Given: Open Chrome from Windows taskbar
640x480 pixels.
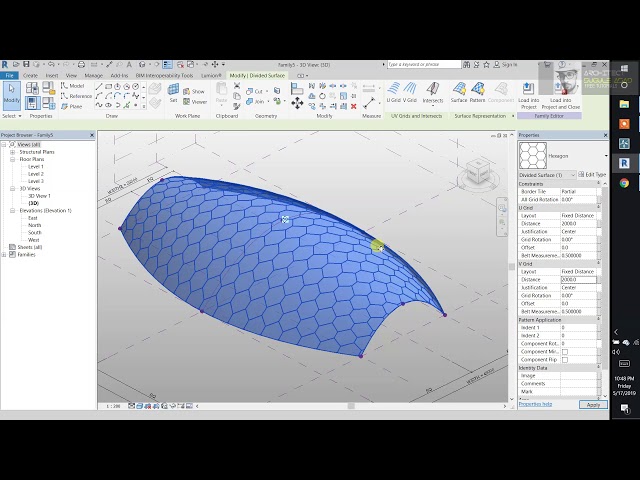Looking at the screenshot, I should click(624, 183).
